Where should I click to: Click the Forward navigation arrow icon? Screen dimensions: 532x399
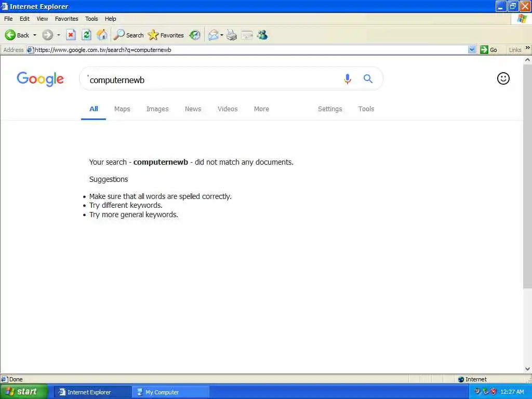47,35
